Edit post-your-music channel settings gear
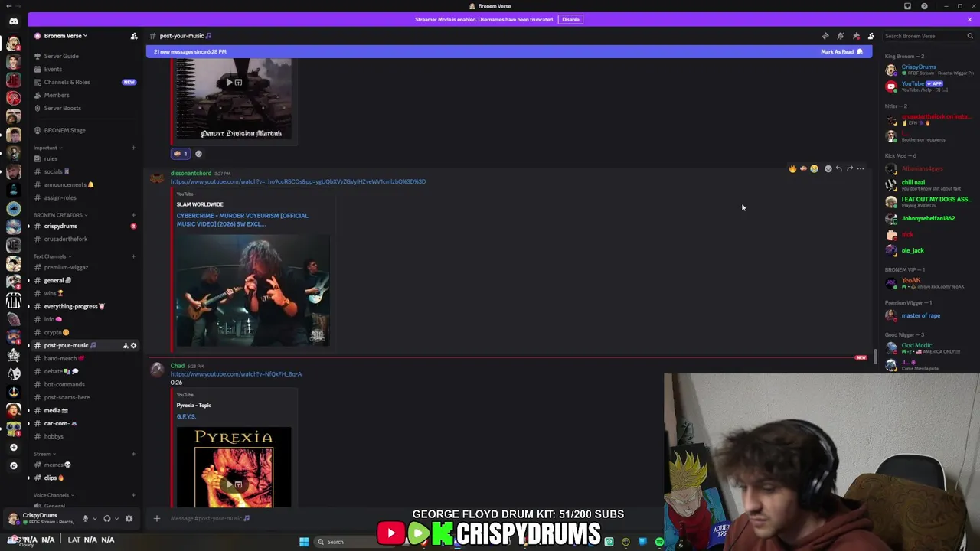The height and width of the screenshot is (551, 980). (133, 346)
